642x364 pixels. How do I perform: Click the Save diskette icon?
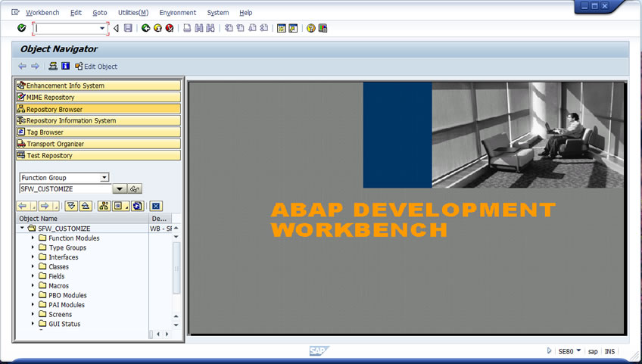click(x=128, y=28)
